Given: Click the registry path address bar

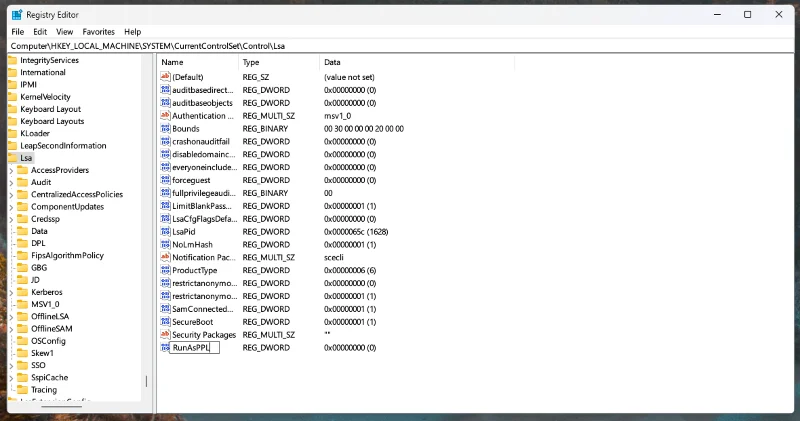Looking at the screenshot, I should click(400, 46).
